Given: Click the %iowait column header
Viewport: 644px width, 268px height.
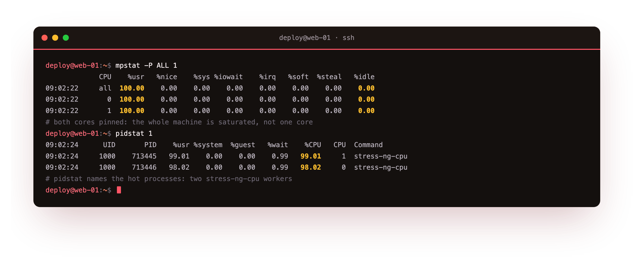Looking at the screenshot, I should [228, 77].
